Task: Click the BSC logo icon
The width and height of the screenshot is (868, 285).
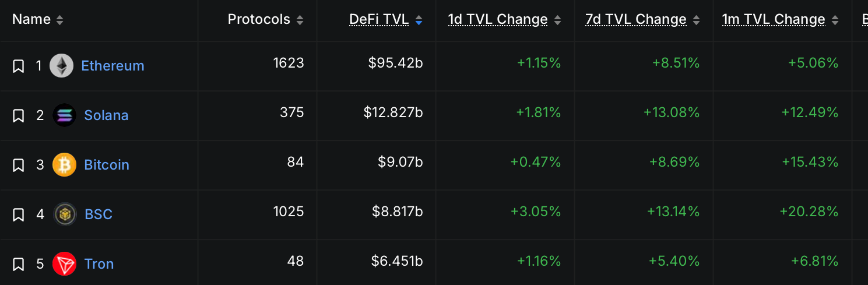Action: coord(65,214)
